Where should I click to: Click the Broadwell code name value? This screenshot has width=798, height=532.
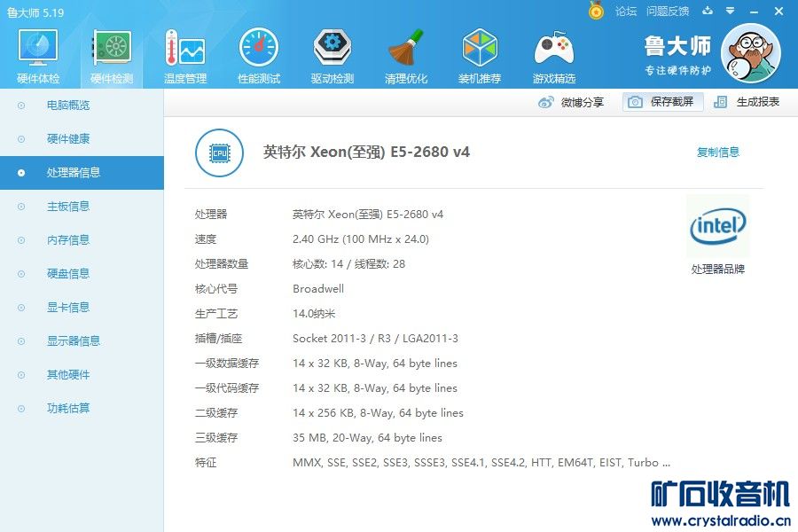(x=318, y=289)
